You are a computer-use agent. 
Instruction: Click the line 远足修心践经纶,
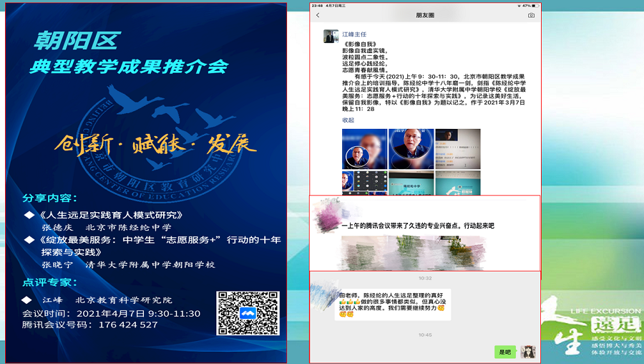(x=365, y=64)
